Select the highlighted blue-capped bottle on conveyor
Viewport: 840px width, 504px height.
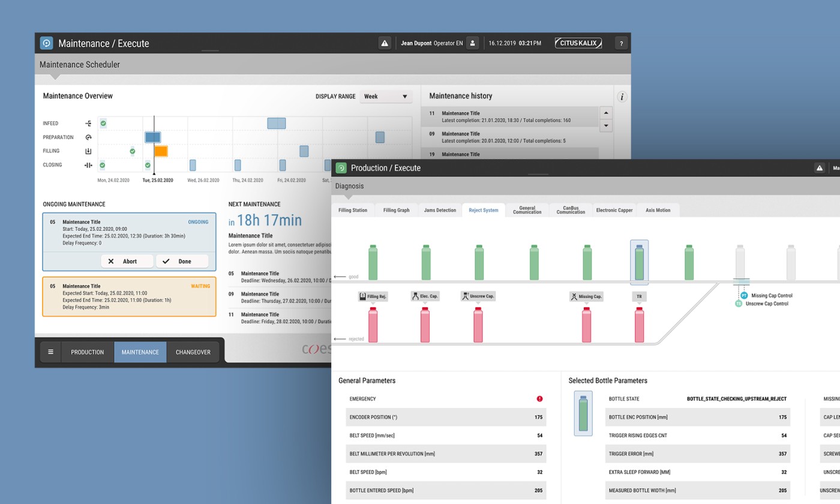point(639,262)
